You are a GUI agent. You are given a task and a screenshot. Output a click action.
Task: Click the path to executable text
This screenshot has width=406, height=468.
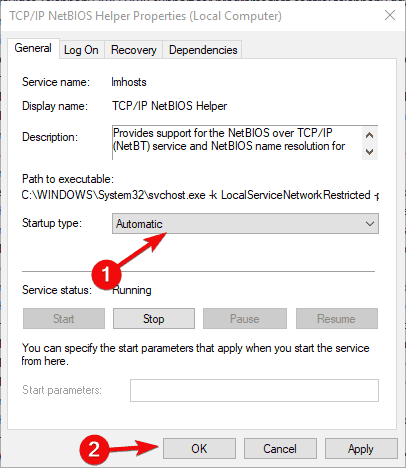[200, 195]
